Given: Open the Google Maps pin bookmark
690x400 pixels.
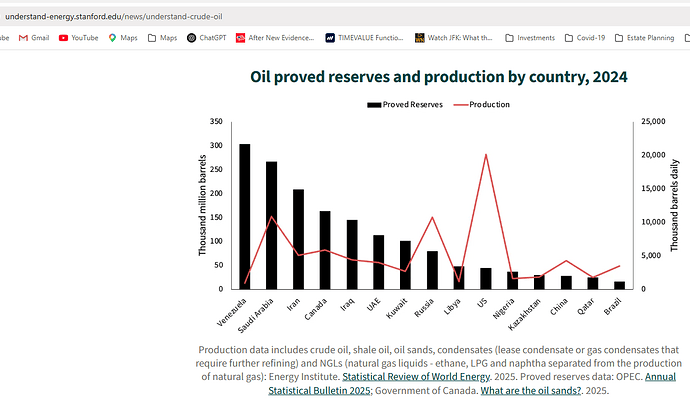Looking at the screenshot, I should pyautogui.click(x=123, y=38).
